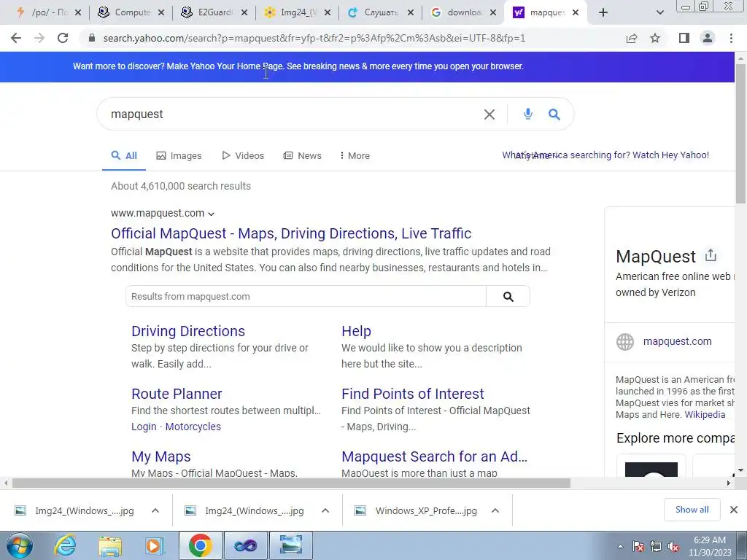The image size is (747, 560).
Task: Submit search using blue magnifier icon
Action: click(x=554, y=114)
